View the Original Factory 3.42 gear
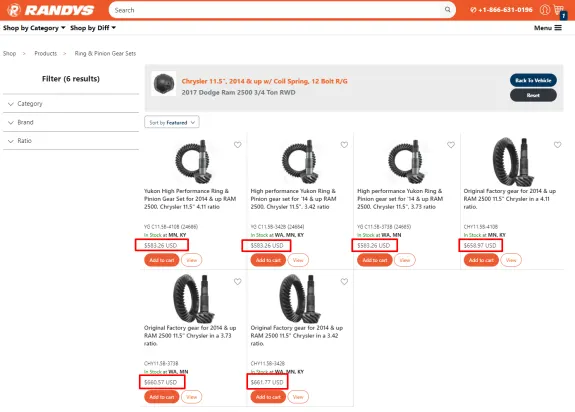This screenshot has height=412, width=575. [298, 397]
